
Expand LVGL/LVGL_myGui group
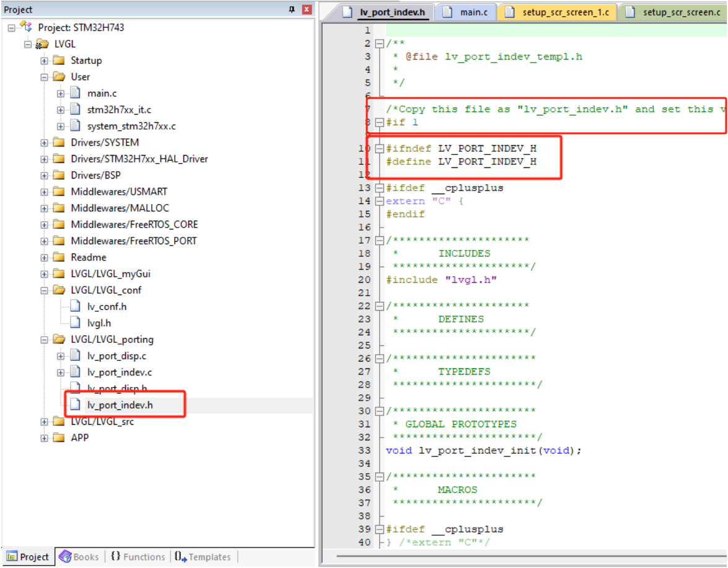click(44, 274)
